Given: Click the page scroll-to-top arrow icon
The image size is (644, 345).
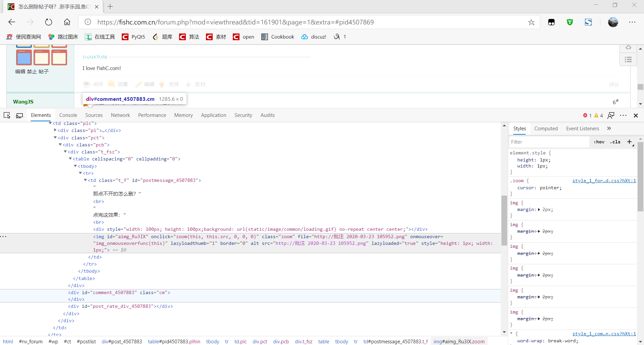Looking at the screenshot, I should (x=628, y=48).
